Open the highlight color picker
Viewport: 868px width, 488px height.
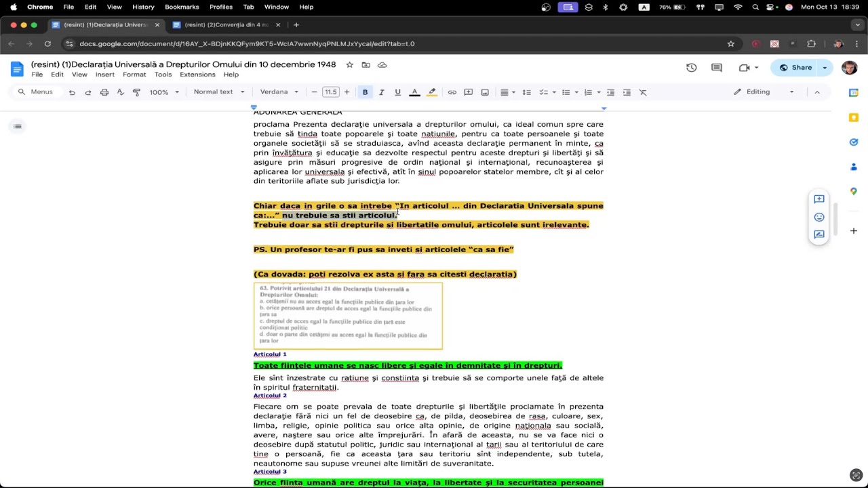[432, 92]
